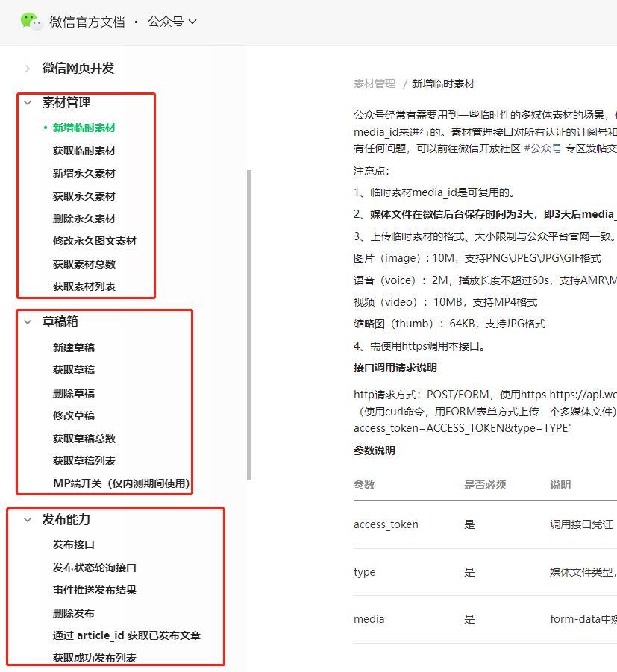Collapse the 发布能力 section chevron
Viewport: 617px width, 672px height.
(x=28, y=520)
